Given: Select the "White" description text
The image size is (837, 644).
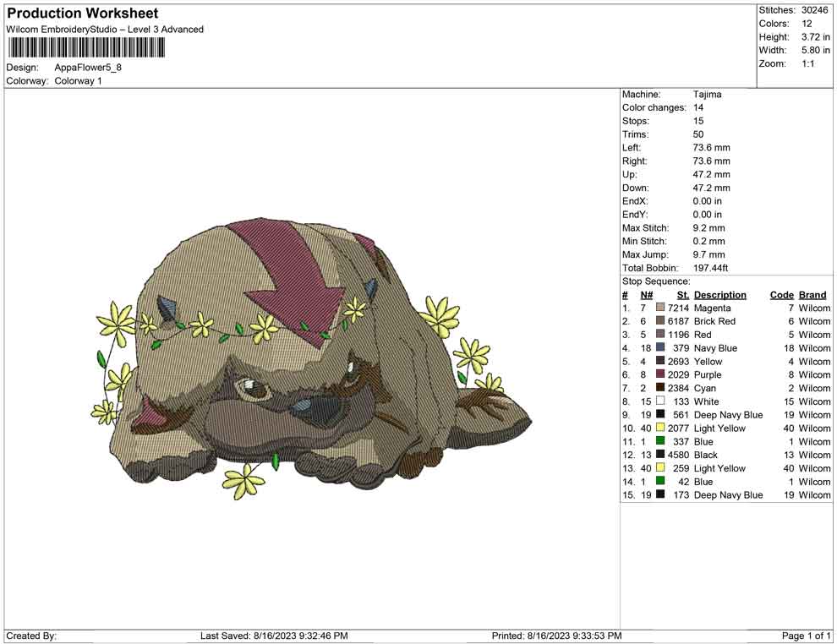Looking at the screenshot, I should pos(706,401).
